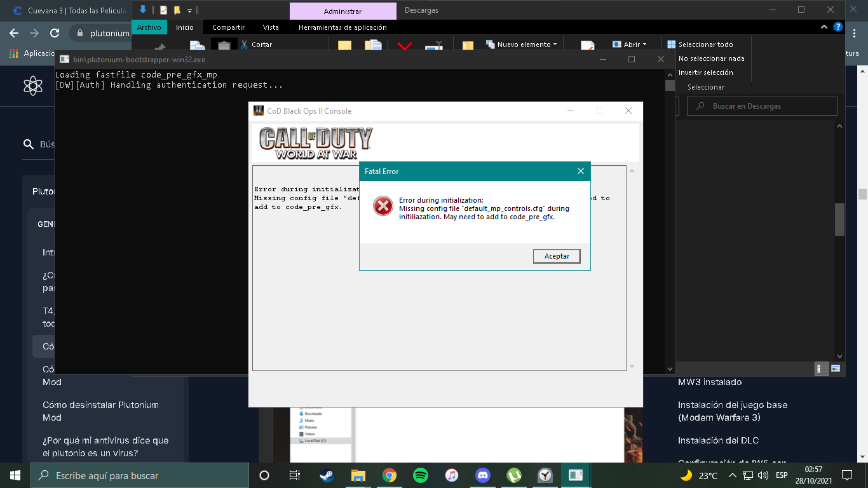Open Spotify from taskbar
Image resolution: width=868 pixels, height=488 pixels.
(x=421, y=475)
